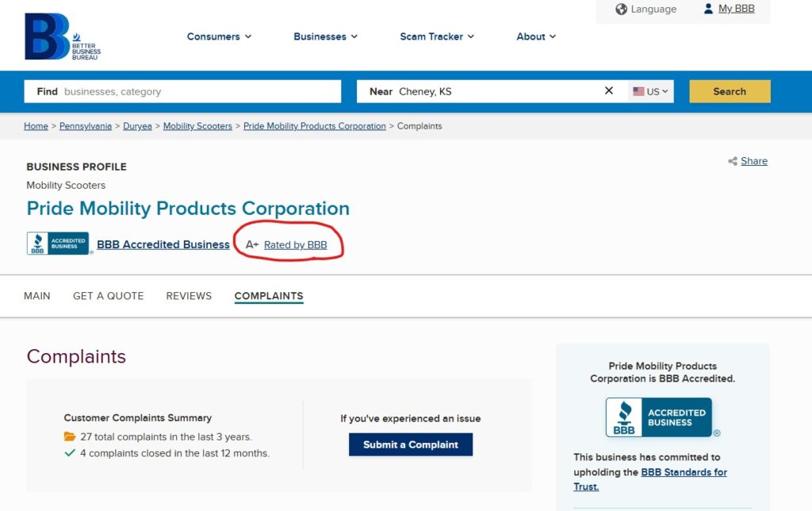Screen dimensions: 812x511
Task: Click the Share link
Action: tap(754, 161)
